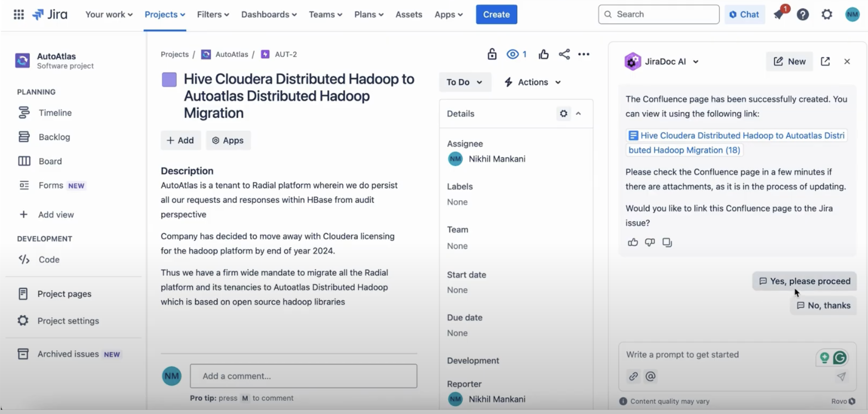Click the purple issue color swatch
The width and height of the screenshot is (868, 414).
click(x=169, y=79)
